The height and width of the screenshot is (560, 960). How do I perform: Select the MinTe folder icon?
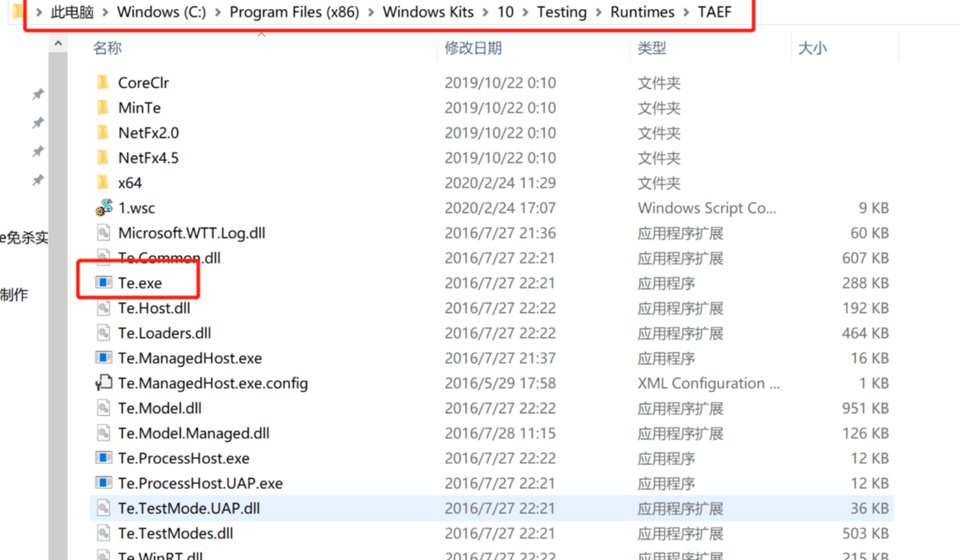click(103, 108)
